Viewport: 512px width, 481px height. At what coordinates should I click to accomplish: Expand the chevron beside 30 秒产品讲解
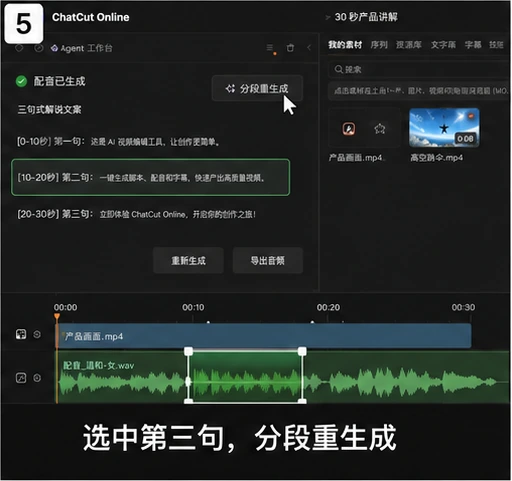(x=328, y=17)
